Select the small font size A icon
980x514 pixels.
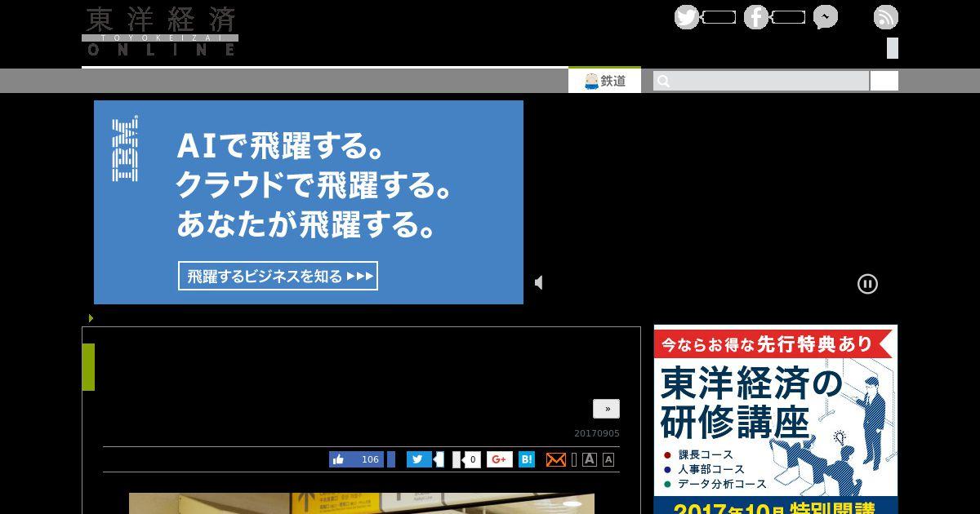[x=608, y=459]
